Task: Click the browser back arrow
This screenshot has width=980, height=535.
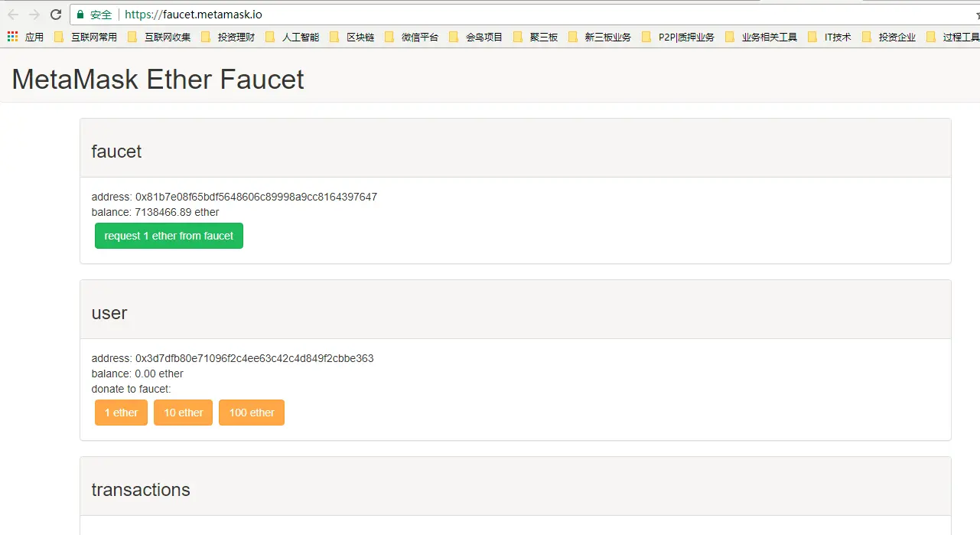Action: coord(13,15)
